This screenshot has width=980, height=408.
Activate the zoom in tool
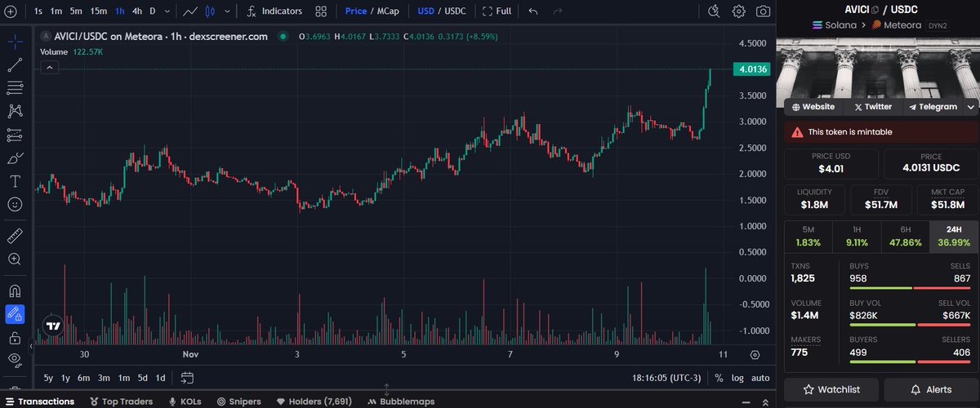[15, 259]
